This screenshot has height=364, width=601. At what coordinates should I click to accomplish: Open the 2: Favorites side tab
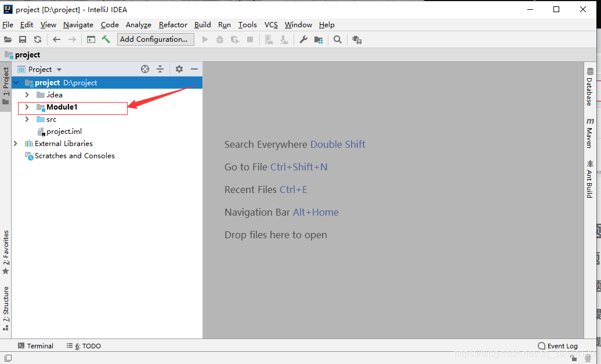click(5, 253)
